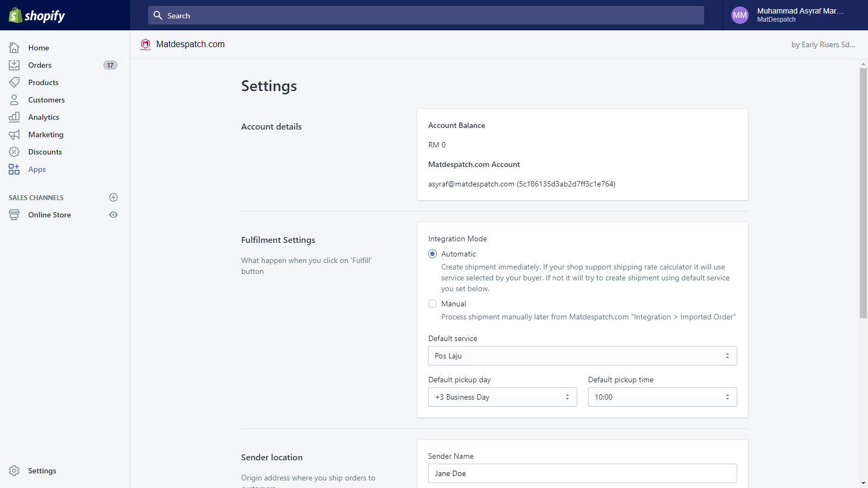
Task: Click the Matdespatch.com app logo icon
Action: point(145,44)
